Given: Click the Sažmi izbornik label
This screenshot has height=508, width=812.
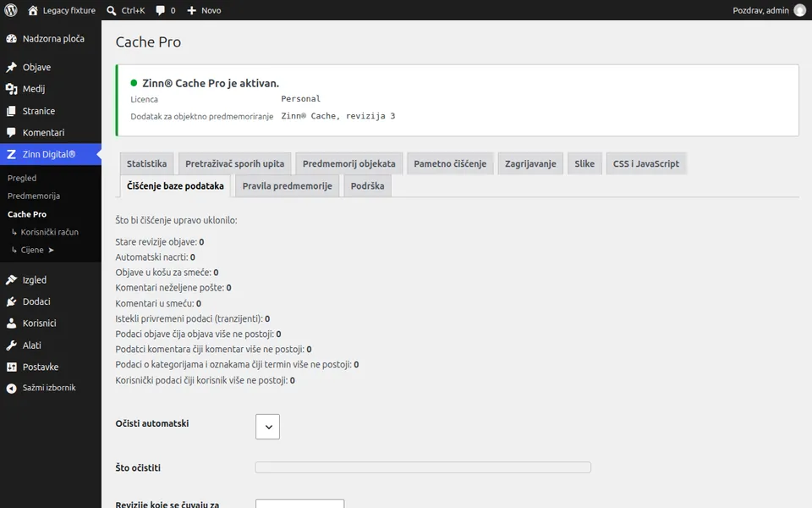Looking at the screenshot, I should pos(49,388).
